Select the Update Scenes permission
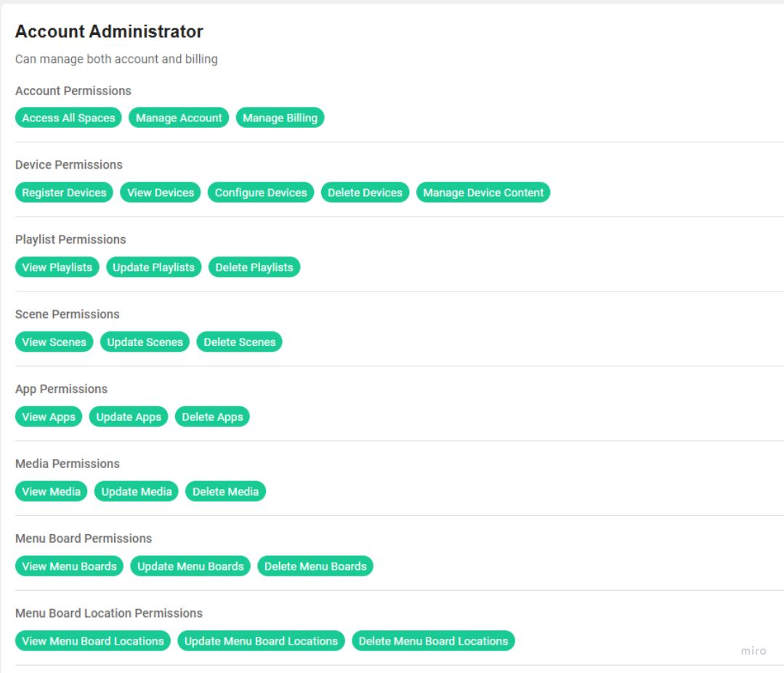The image size is (784, 673). [x=144, y=342]
